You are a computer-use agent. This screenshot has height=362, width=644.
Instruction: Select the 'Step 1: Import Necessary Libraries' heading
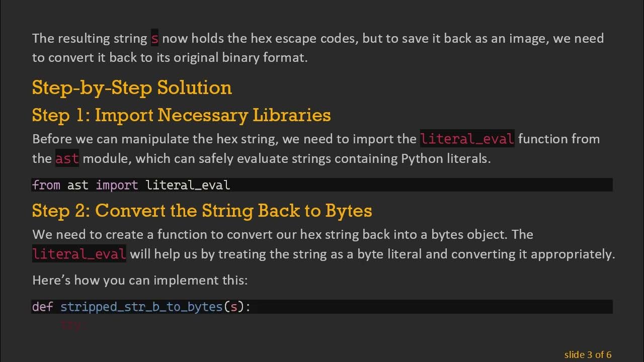point(181,115)
